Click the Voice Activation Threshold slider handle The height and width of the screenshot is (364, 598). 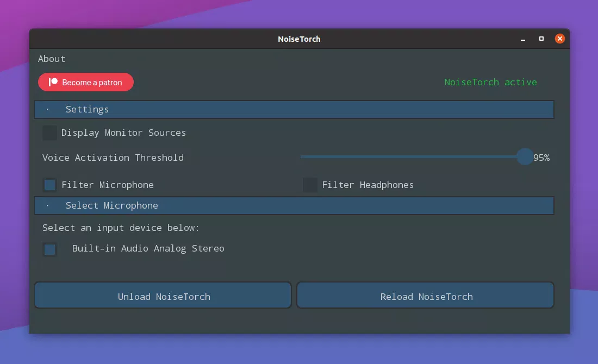pos(525,156)
